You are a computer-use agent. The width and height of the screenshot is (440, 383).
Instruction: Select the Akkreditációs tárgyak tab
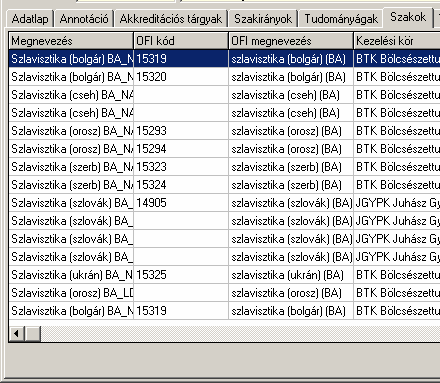171,19
